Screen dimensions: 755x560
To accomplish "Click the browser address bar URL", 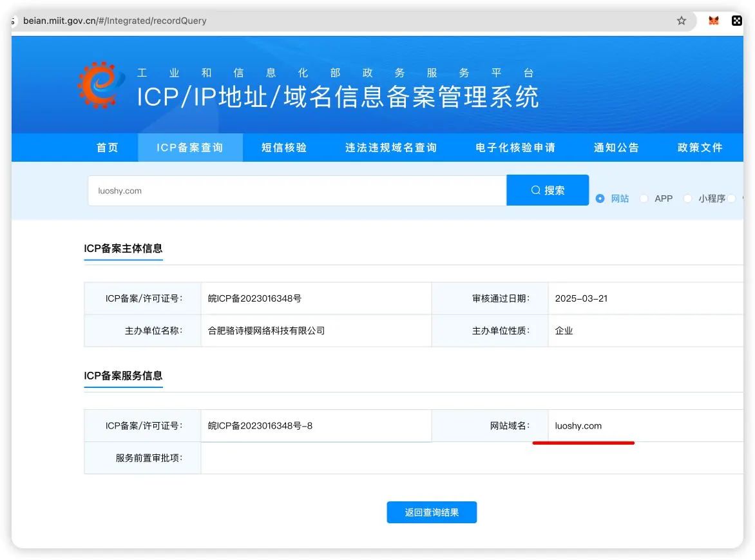I will coord(115,21).
